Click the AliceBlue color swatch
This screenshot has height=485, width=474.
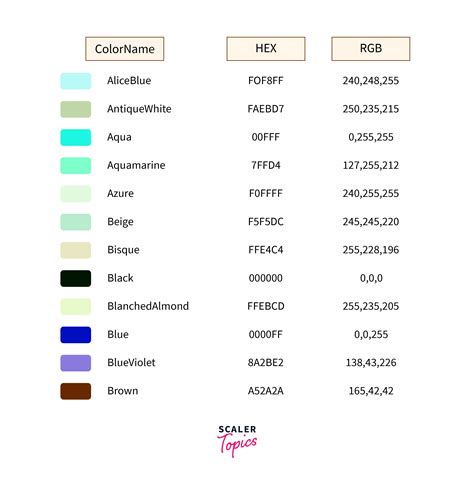coord(76,81)
